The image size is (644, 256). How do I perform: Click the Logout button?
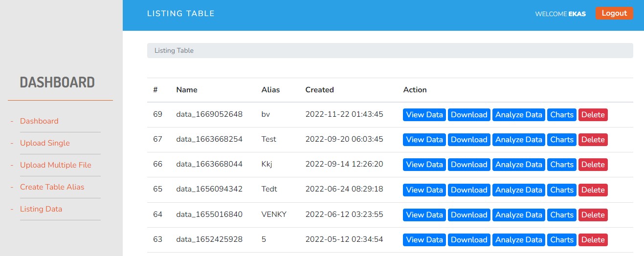[614, 14]
